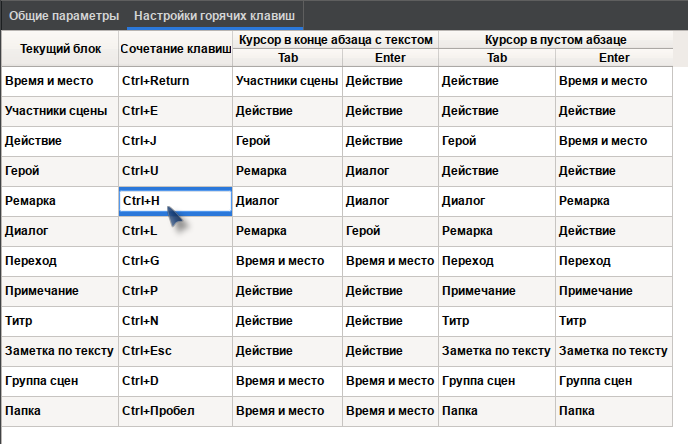
Task: Select 'Группа сцен' in the Текущий блок column
Action: 60,381
